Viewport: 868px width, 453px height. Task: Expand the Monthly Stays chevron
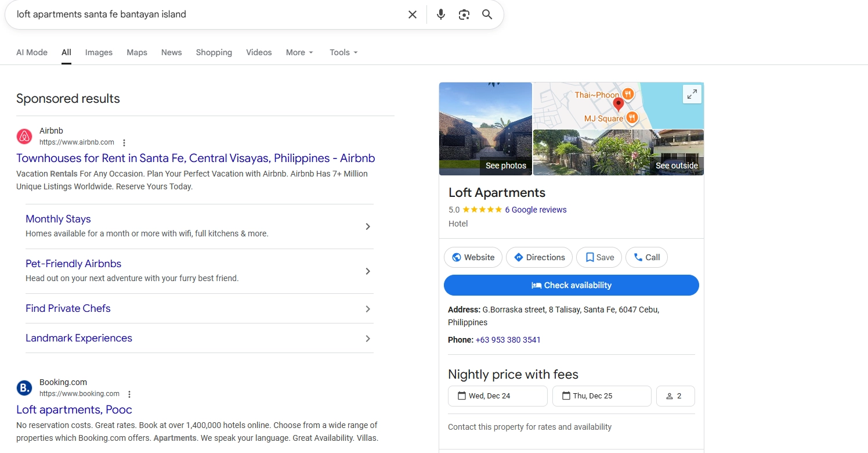coord(367,227)
